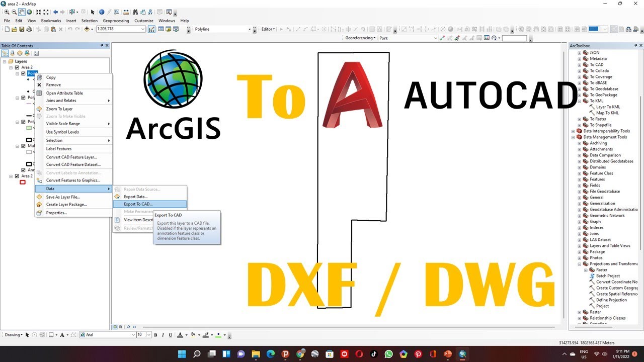Open File Explorer from taskbar
The image size is (644, 362).
(256, 354)
